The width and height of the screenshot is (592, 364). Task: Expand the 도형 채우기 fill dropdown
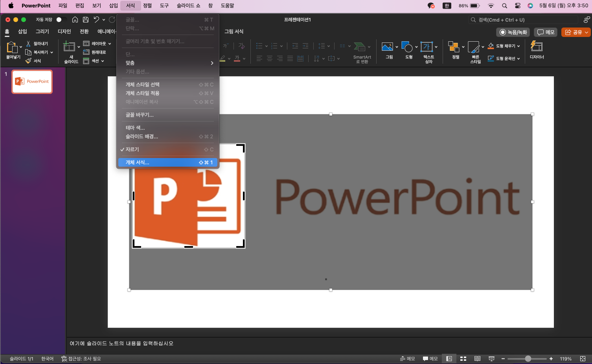518,46
